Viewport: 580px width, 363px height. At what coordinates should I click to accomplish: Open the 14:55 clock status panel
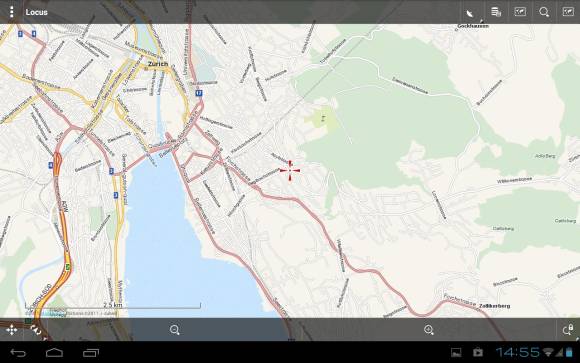[x=517, y=352]
